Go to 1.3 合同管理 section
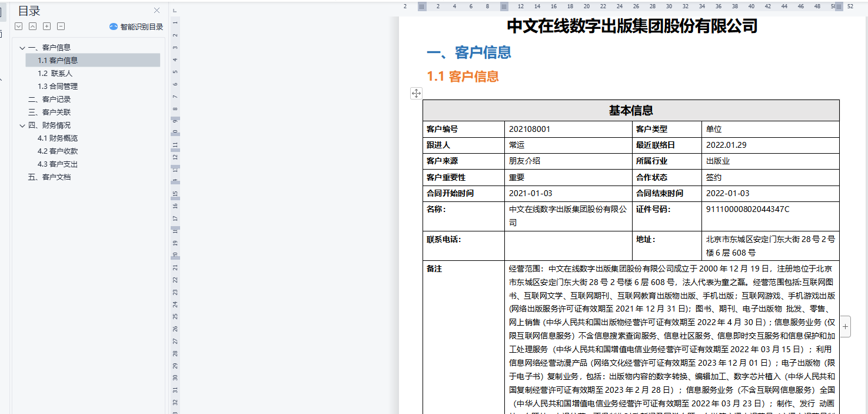 pyautogui.click(x=58, y=87)
